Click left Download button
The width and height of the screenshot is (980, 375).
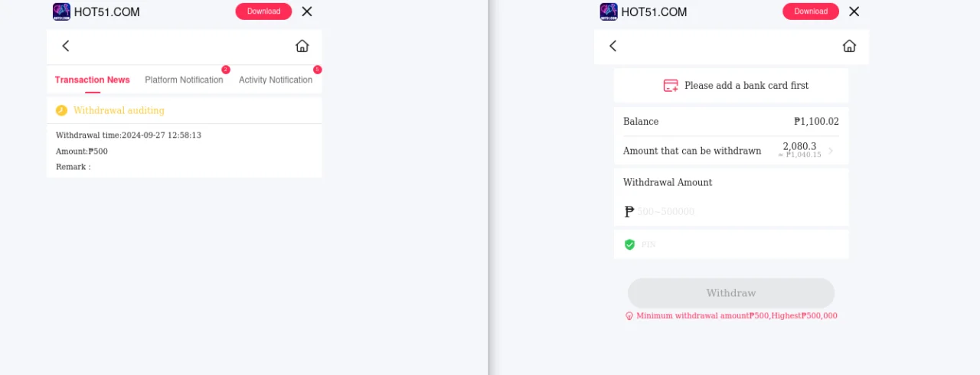263,11
